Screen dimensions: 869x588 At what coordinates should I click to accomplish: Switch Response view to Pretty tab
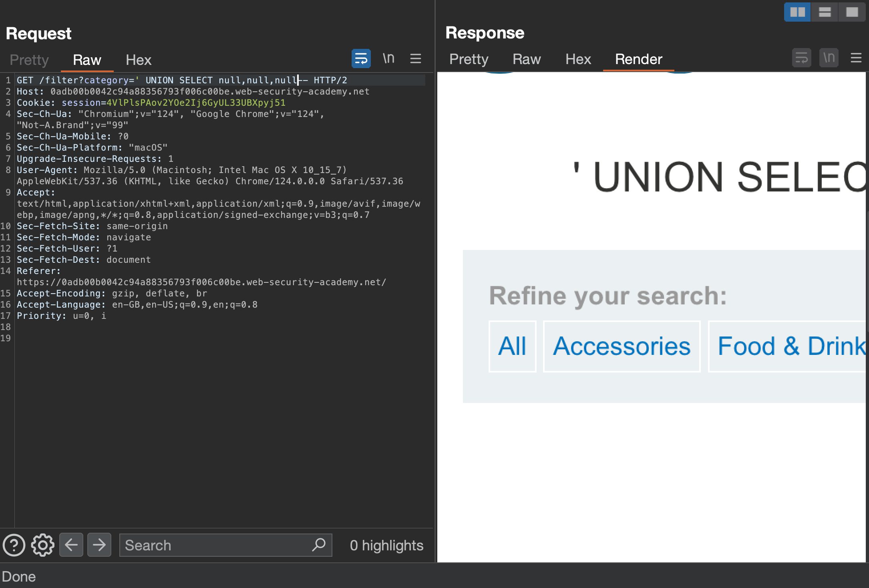click(469, 59)
